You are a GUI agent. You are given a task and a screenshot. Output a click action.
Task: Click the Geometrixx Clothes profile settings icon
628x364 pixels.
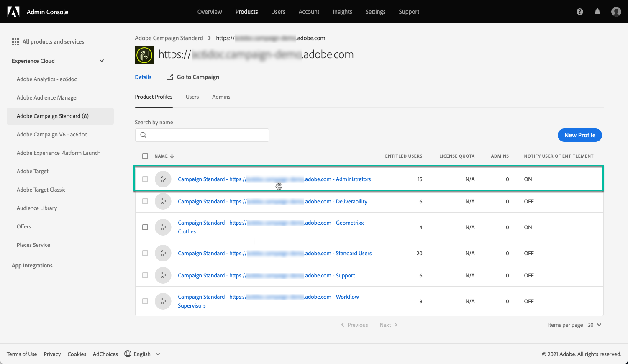163,227
